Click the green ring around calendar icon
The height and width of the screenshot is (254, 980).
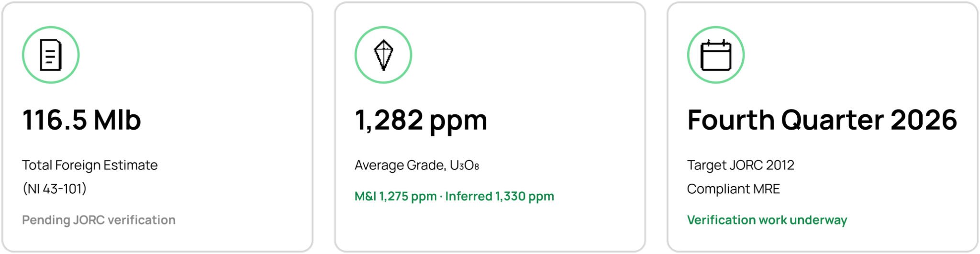[716, 28]
